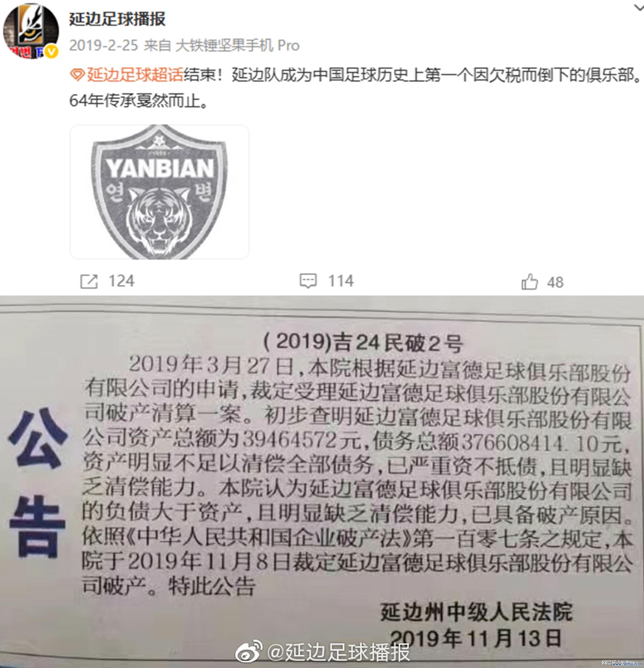Click the repost share icon
Viewport: 644px width, 668px height.
point(89,281)
